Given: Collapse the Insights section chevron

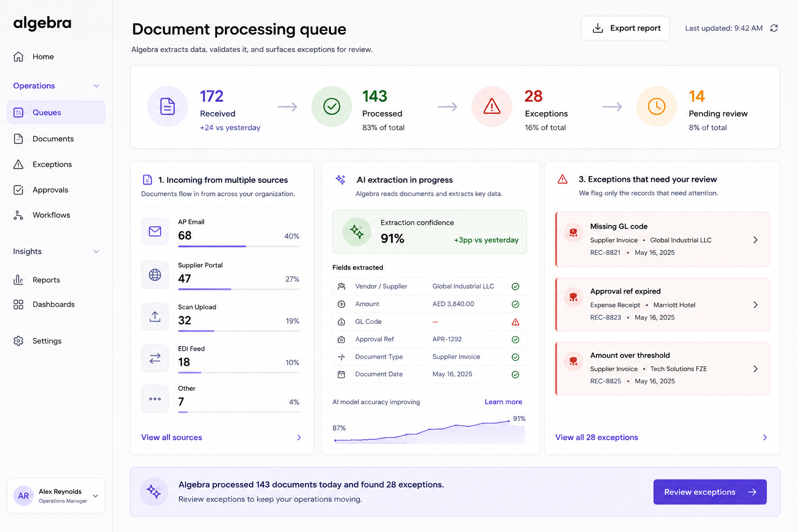Looking at the screenshot, I should coord(96,251).
